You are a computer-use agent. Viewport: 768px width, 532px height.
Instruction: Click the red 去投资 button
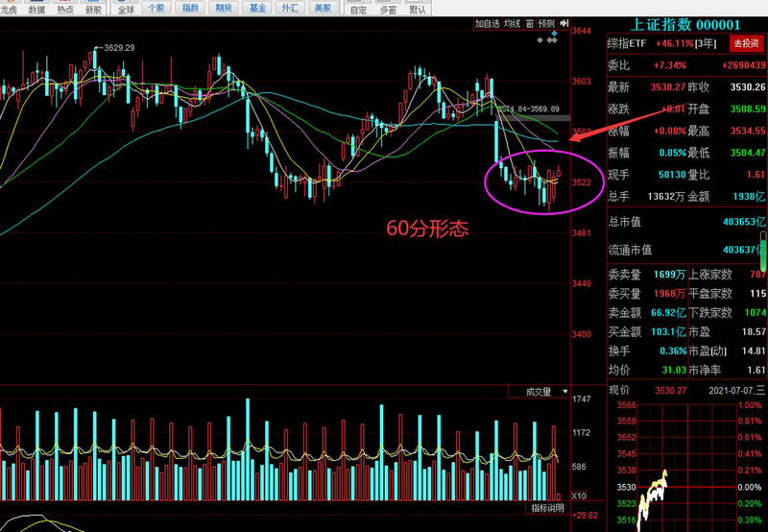(x=744, y=43)
